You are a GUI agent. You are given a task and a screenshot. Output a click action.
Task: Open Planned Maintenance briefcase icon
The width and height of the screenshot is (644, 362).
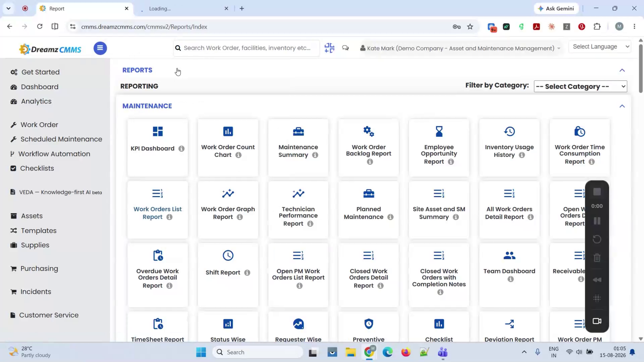click(369, 193)
